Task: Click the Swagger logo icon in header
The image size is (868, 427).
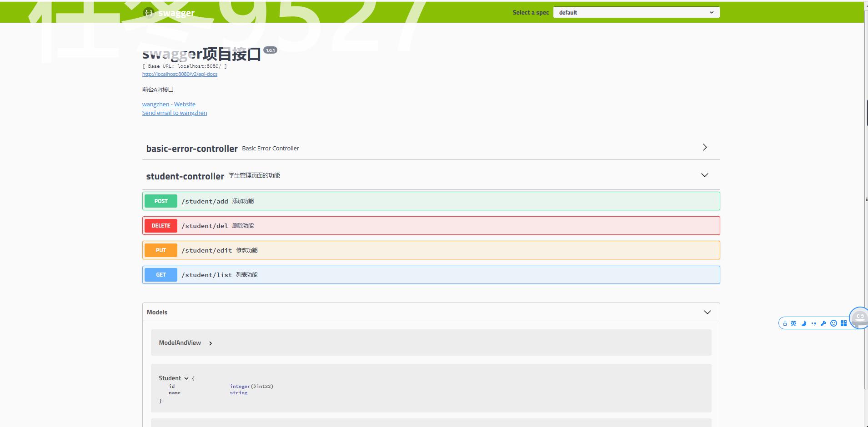Action: (x=148, y=13)
